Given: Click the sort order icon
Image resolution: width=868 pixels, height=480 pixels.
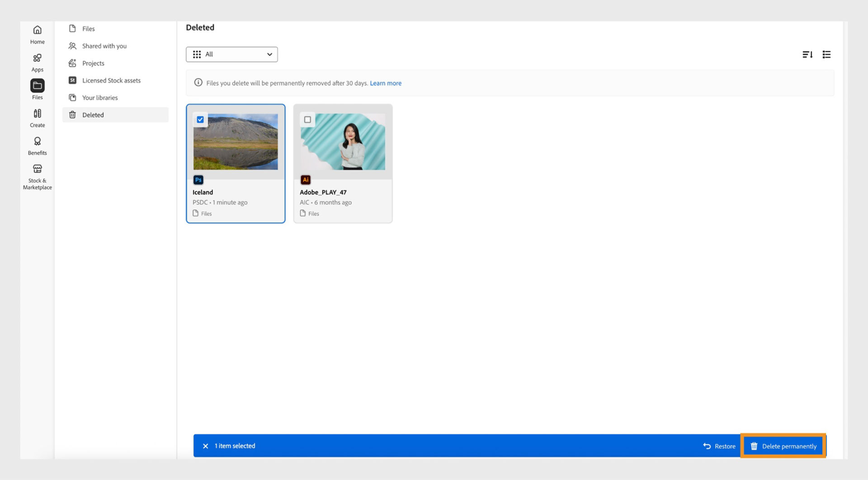Looking at the screenshot, I should tap(808, 54).
